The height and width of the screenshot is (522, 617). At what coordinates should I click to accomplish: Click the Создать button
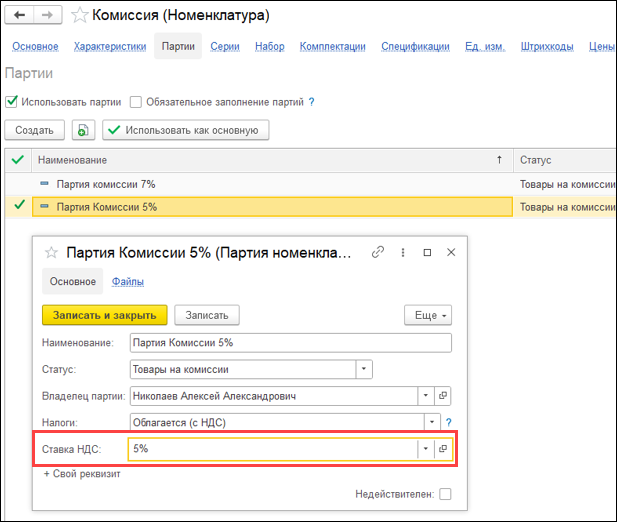[x=35, y=130]
